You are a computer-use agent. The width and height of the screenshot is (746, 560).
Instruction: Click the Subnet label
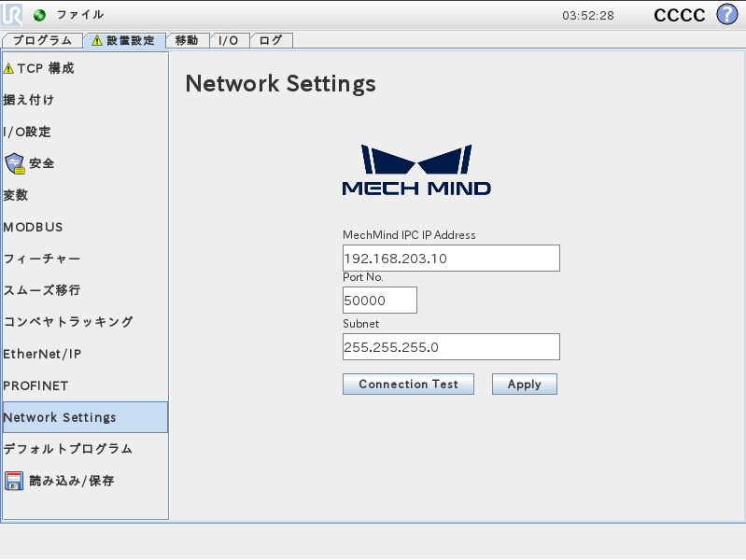360,324
